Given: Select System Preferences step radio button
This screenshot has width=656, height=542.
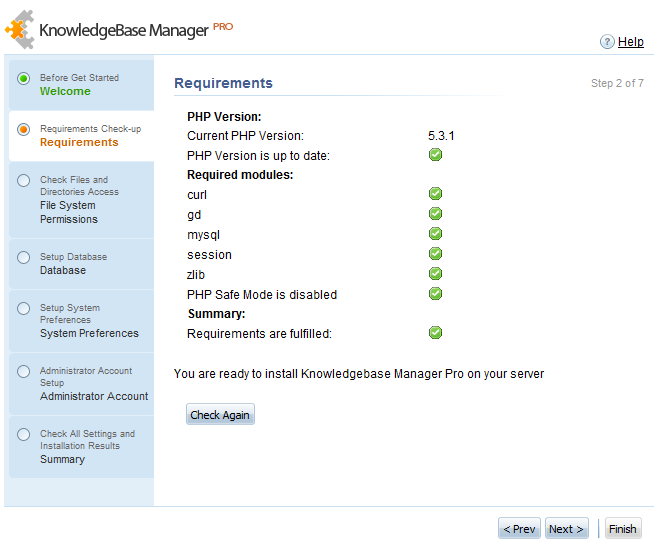Looking at the screenshot, I should click(23, 309).
